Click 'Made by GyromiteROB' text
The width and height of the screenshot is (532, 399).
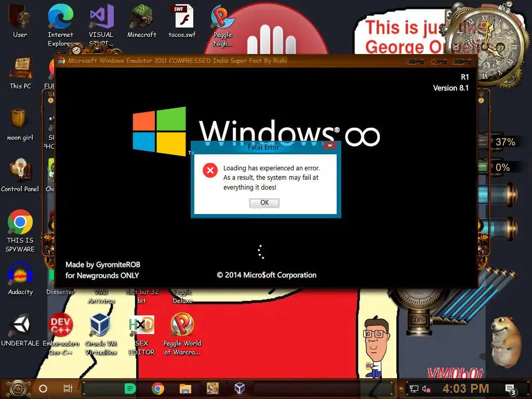click(103, 264)
